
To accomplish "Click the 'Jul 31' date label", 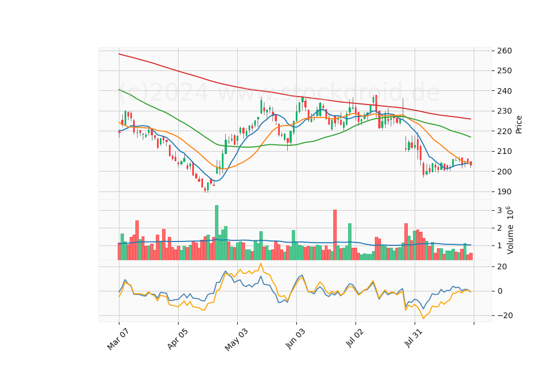I will (x=413, y=338).
